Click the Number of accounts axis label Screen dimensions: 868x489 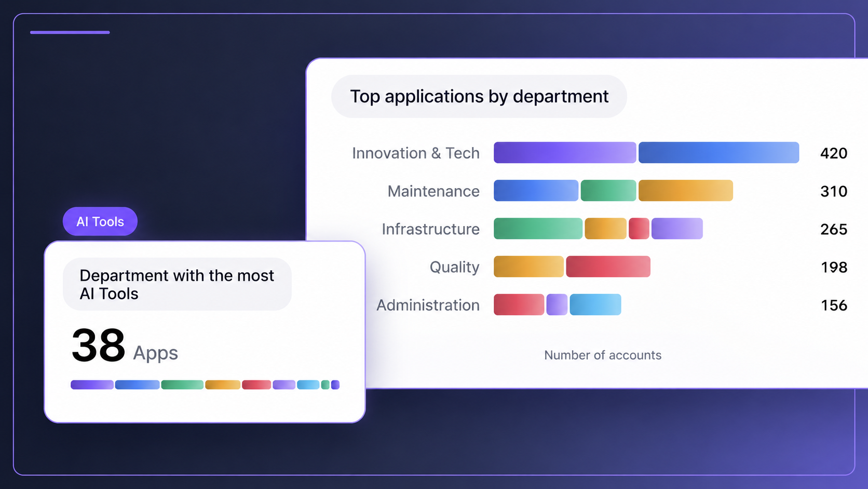[603, 355]
